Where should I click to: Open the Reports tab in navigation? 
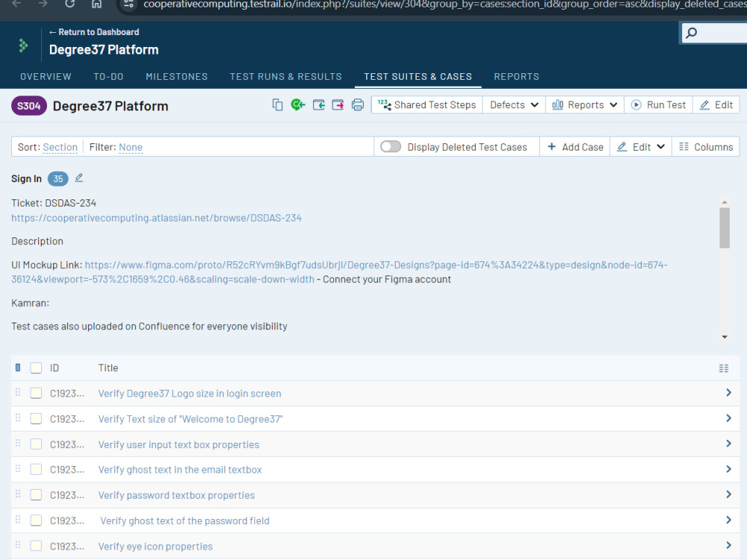516,77
